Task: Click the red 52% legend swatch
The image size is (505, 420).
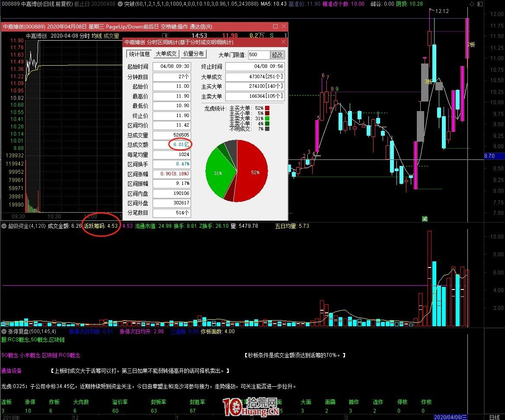Action: click(x=267, y=108)
